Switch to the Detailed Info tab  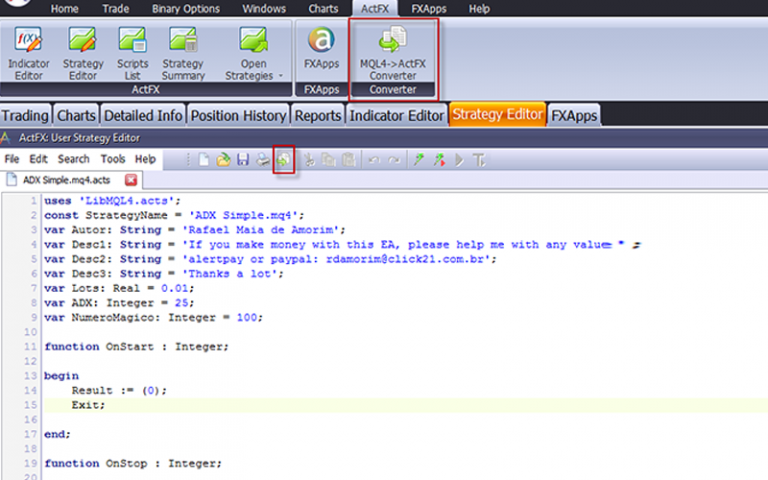click(143, 116)
